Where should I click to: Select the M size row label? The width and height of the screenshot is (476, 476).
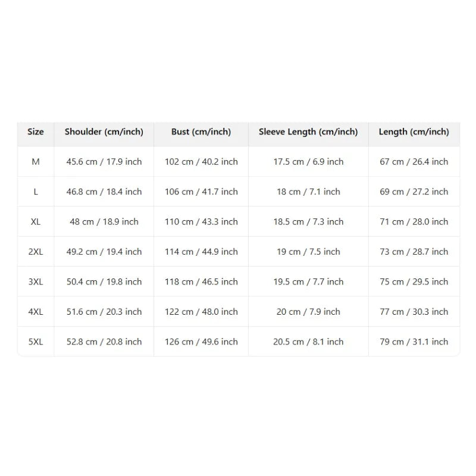point(36,162)
